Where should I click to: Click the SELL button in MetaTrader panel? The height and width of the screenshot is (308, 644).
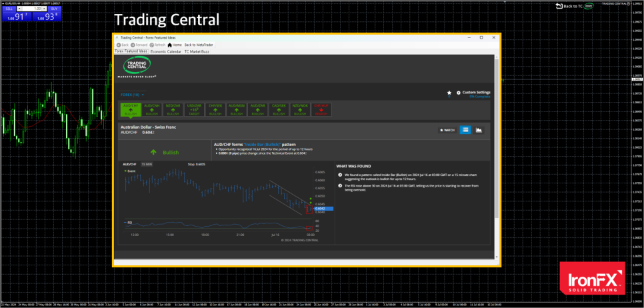(9, 9)
